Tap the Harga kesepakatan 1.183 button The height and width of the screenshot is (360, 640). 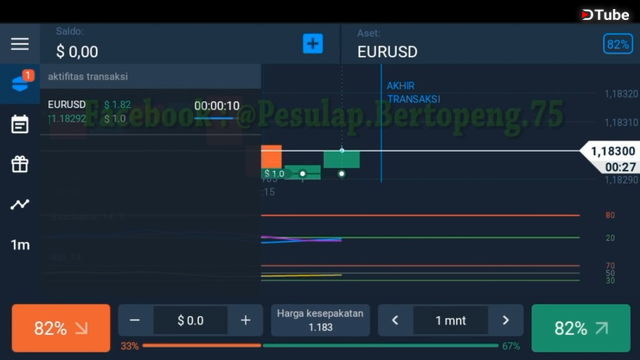[320, 320]
